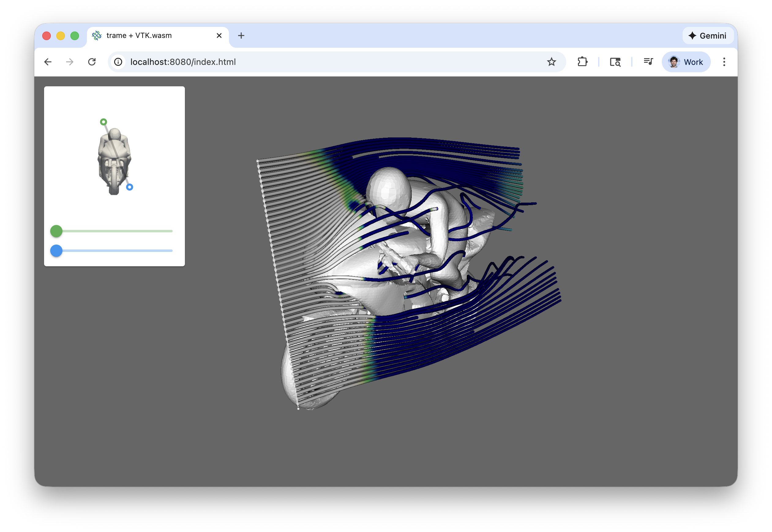Click the forward navigation arrow
The height and width of the screenshot is (532, 772).
pos(70,62)
